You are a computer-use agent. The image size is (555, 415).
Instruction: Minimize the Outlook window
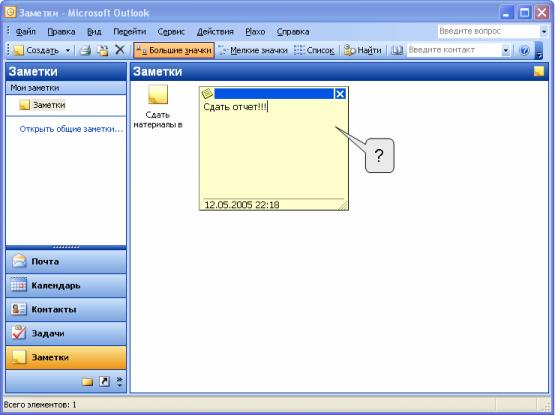(x=507, y=13)
